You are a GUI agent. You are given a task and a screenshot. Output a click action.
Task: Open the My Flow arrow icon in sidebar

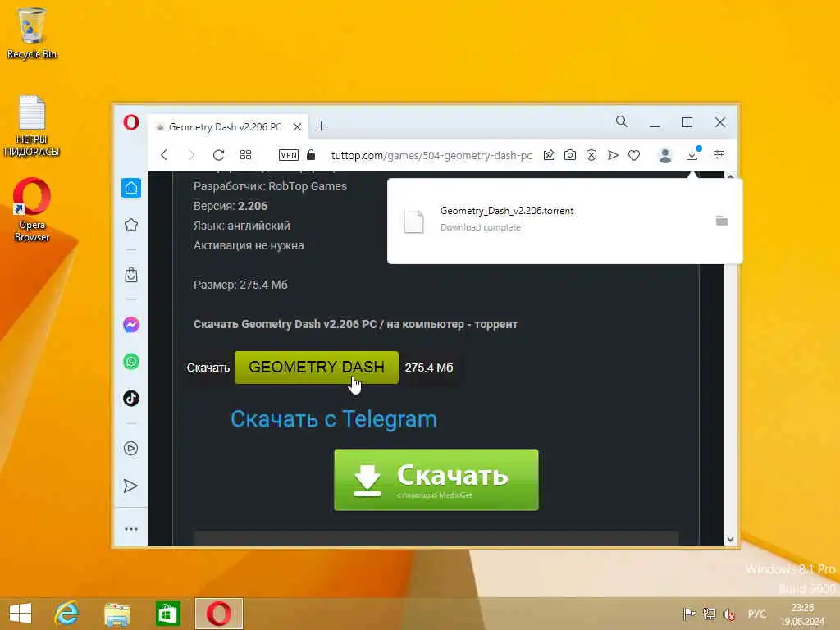click(130, 486)
